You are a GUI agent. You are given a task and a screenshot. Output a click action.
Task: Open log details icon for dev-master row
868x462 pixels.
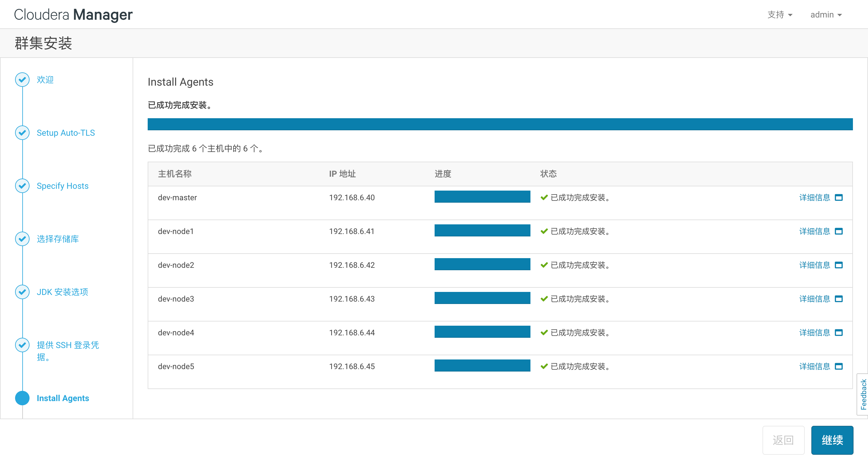click(839, 198)
